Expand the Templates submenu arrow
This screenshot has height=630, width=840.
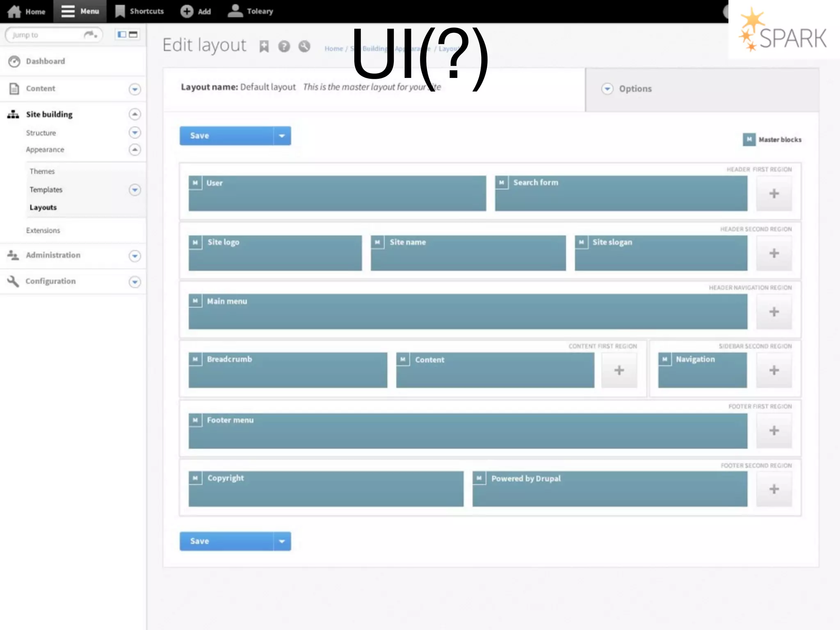pyautogui.click(x=135, y=190)
